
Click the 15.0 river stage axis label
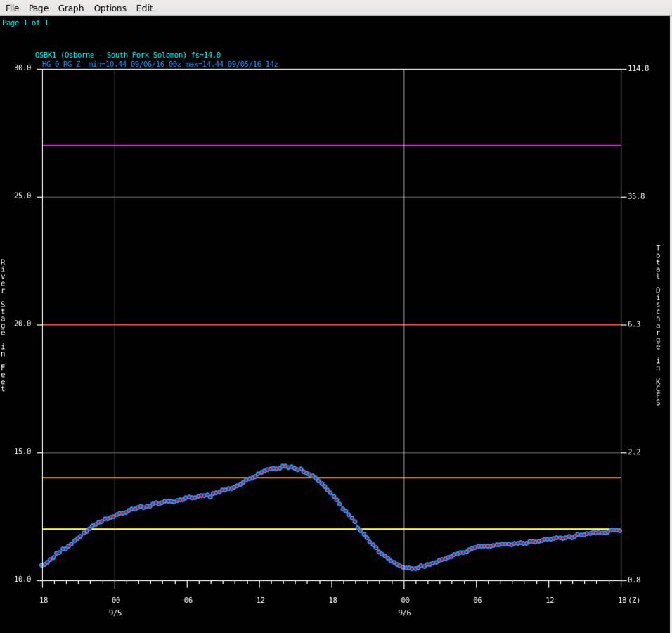click(22, 452)
